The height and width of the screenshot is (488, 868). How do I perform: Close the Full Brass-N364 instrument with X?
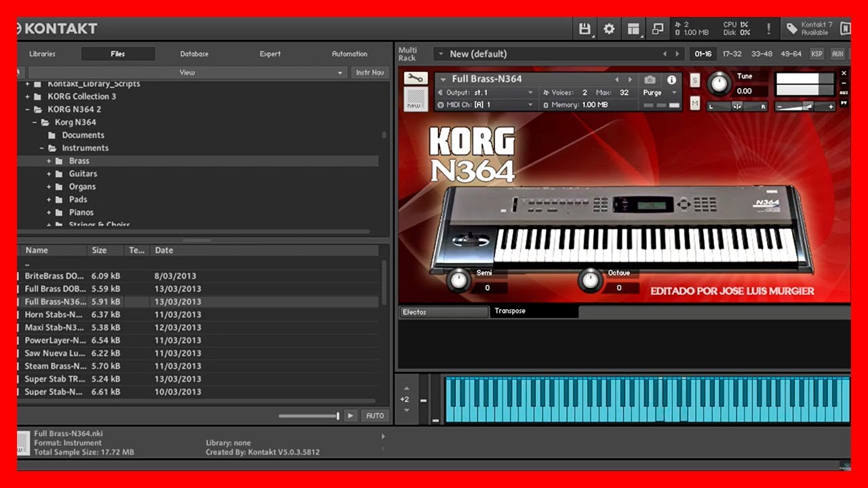[844, 73]
